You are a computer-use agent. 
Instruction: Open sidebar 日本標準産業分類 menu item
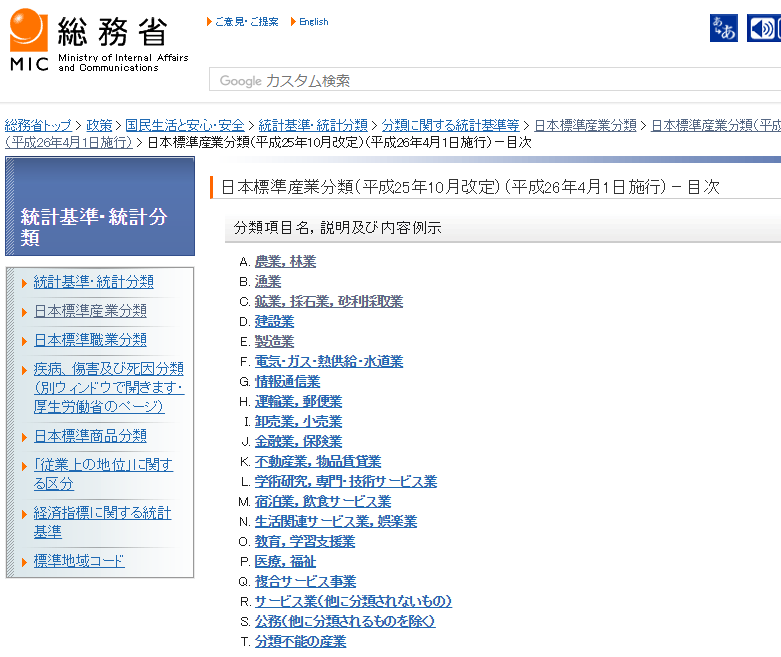(90, 311)
